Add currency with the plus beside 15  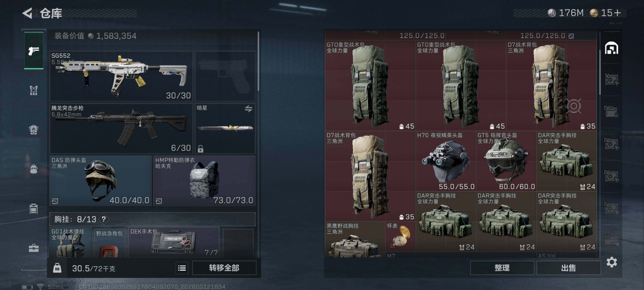pyautogui.click(x=617, y=13)
